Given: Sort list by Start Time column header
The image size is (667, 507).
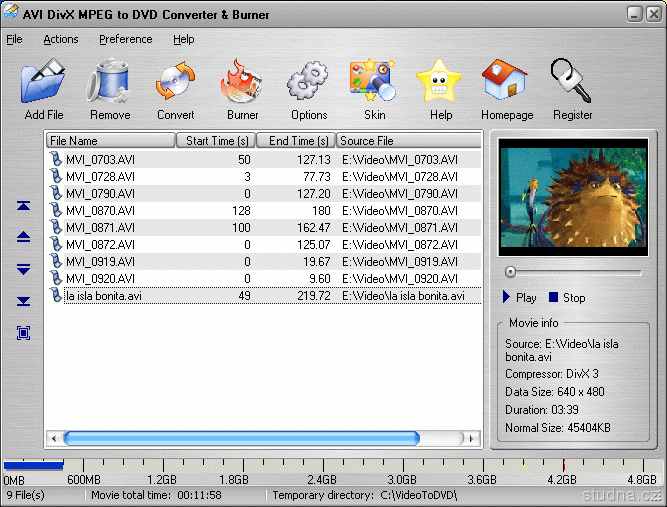Looking at the screenshot, I should pos(215,141).
